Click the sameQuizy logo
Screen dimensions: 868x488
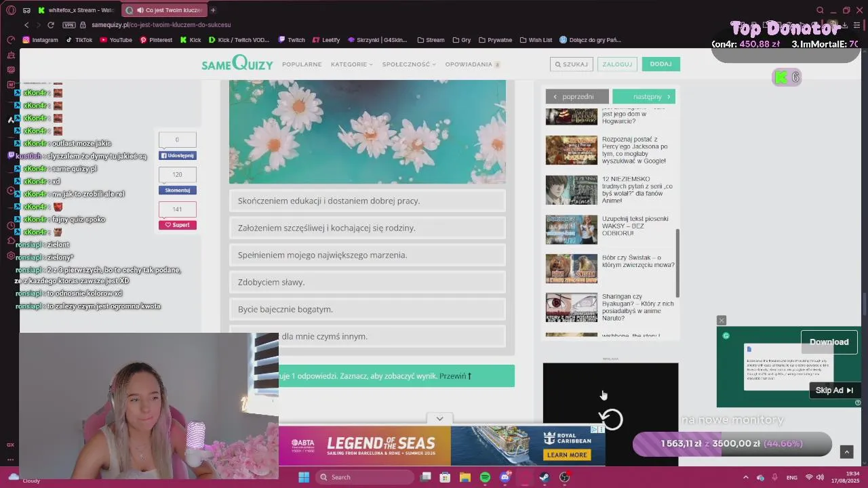click(237, 64)
